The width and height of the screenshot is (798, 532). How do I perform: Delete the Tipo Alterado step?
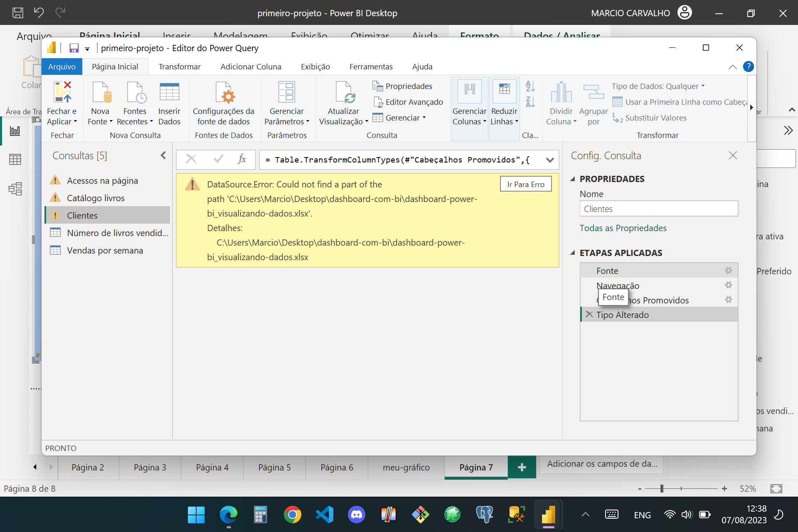click(x=589, y=314)
